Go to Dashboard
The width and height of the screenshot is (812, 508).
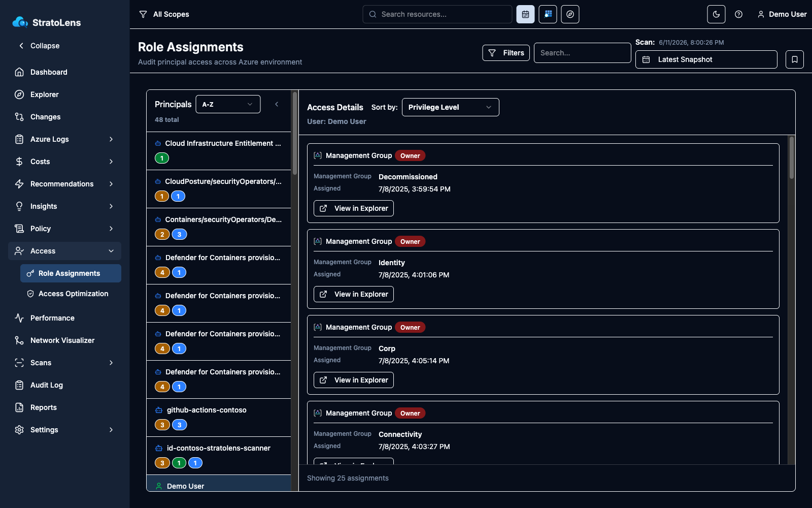coord(64,72)
